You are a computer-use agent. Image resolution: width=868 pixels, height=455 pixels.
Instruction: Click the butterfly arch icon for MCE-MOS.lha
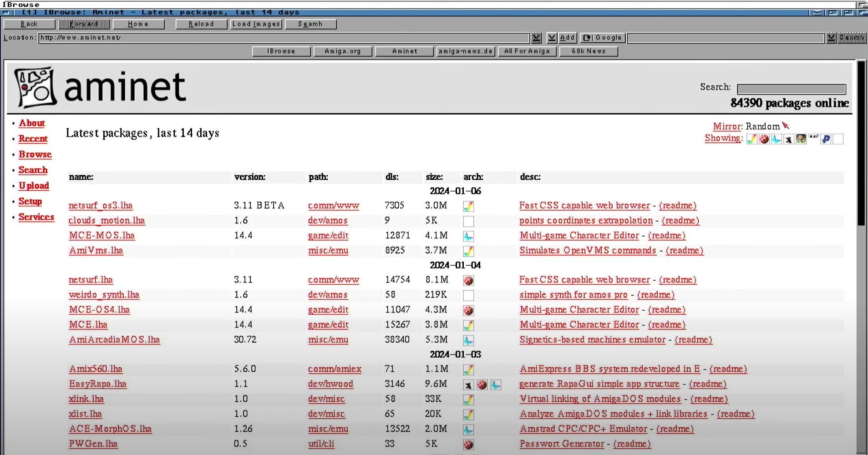pos(468,237)
